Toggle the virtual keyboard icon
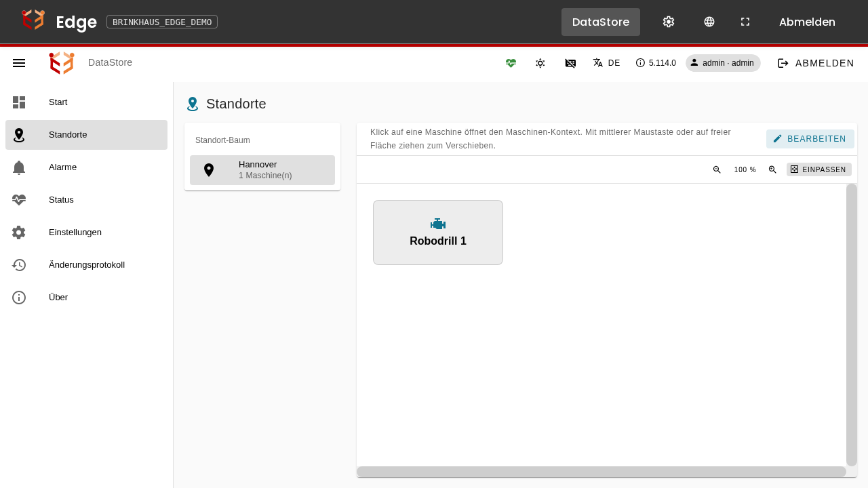868x488 pixels. [x=570, y=63]
